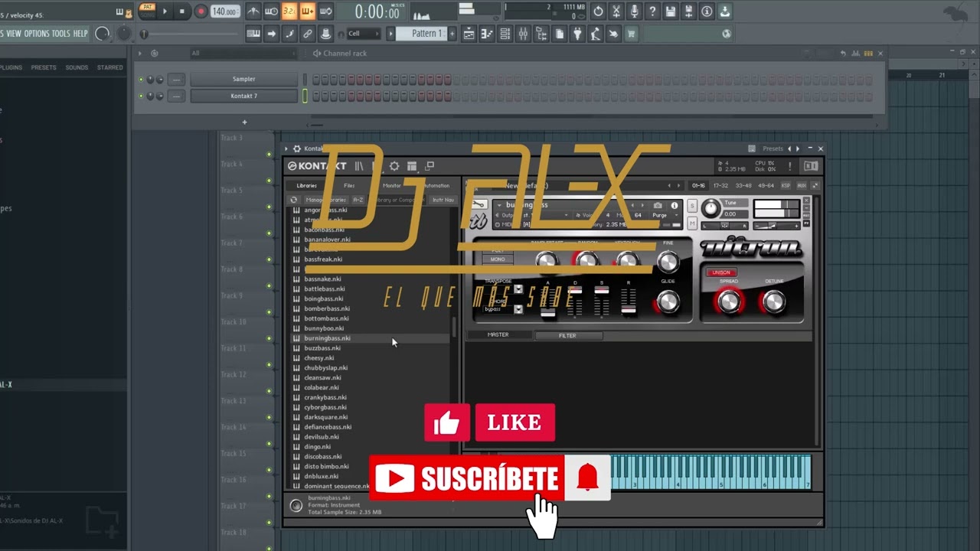Image resolution: width=980 pixels, height=551 pixels.
Task: Sort libraries with A-Z button
Action: tap(358, 200)
